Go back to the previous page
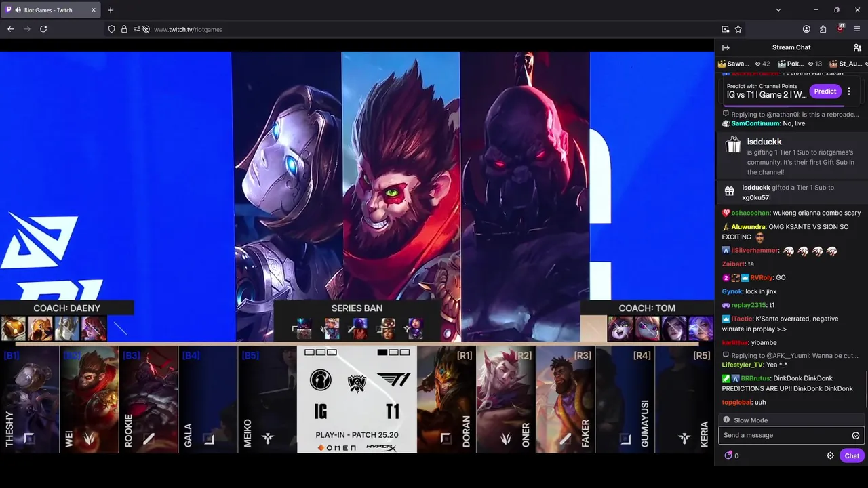This screenshot has width=868, height=488. click(x=11, y=29)
